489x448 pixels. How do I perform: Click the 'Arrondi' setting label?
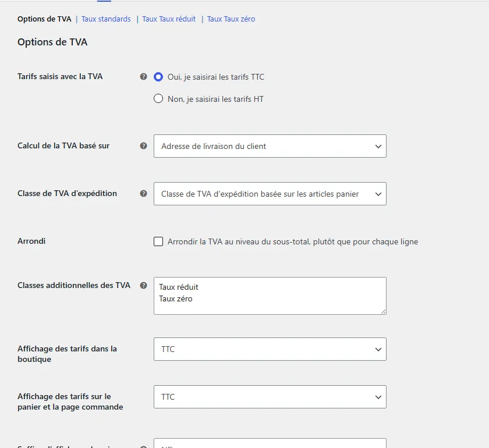pos(31,241)
